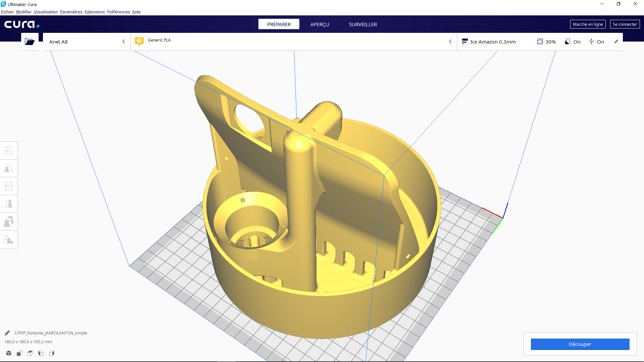Click the Se connecter button
The width and height of the screenshot is (644, 362).
pos(625,24)
